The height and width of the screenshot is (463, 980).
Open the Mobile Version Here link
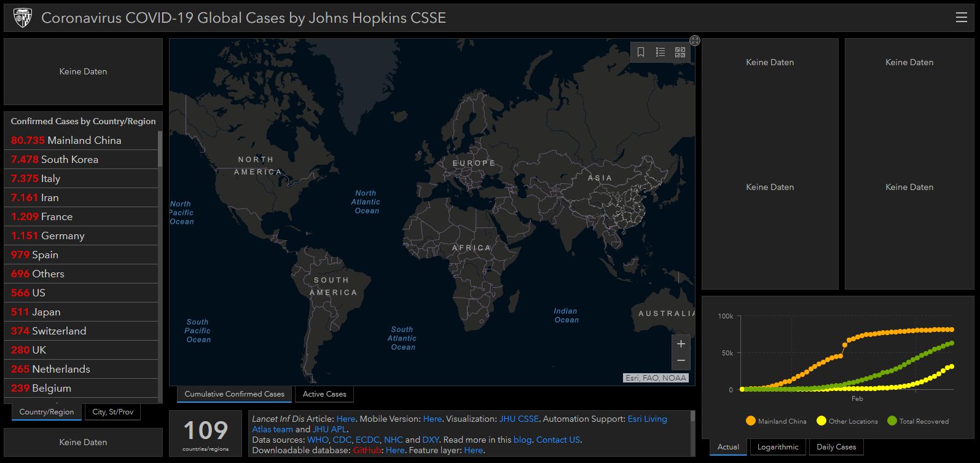click(433, 419)
